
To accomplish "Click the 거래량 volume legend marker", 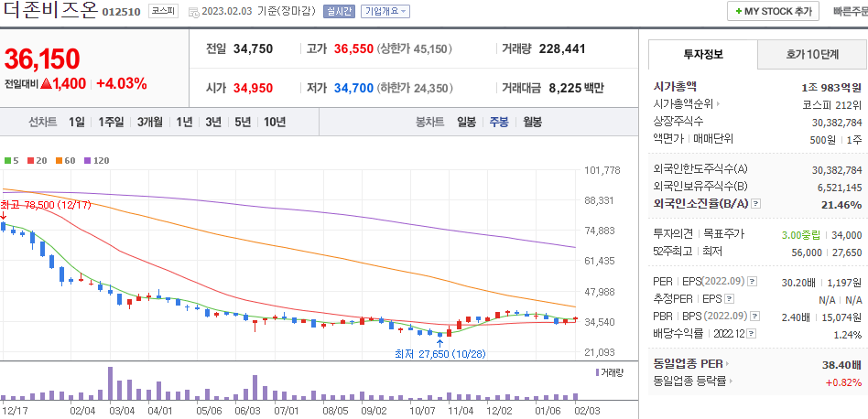I will coord(610,372).
